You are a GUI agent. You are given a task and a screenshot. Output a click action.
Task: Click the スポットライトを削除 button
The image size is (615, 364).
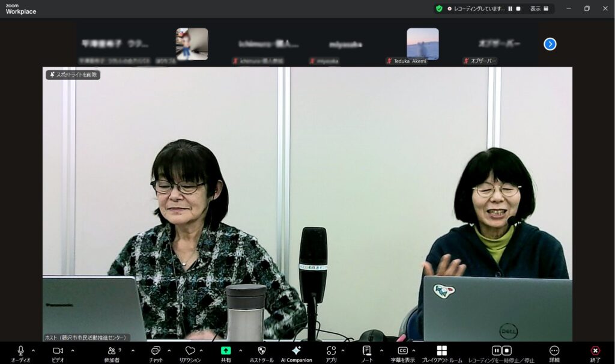pyautogui.click(x=73, y=75)
